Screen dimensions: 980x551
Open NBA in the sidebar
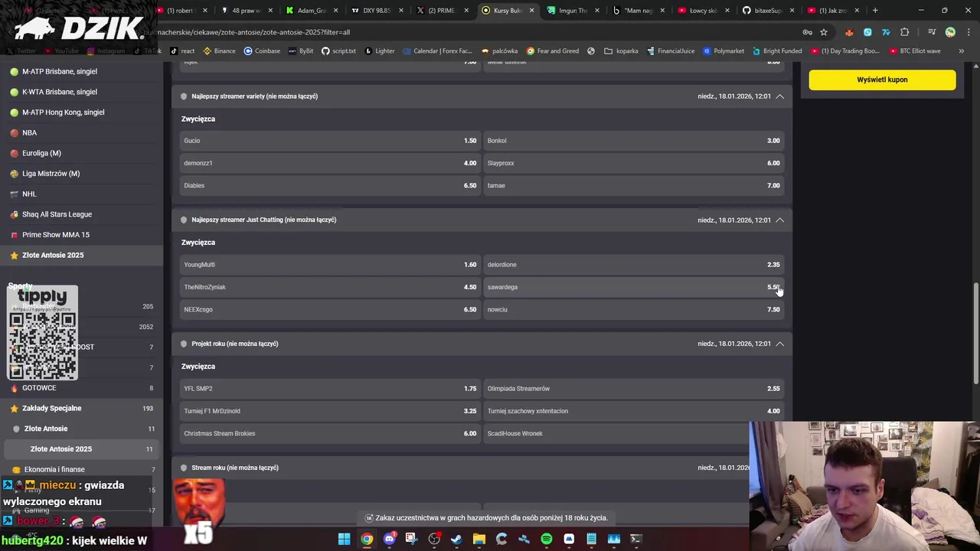pos(80,132)
